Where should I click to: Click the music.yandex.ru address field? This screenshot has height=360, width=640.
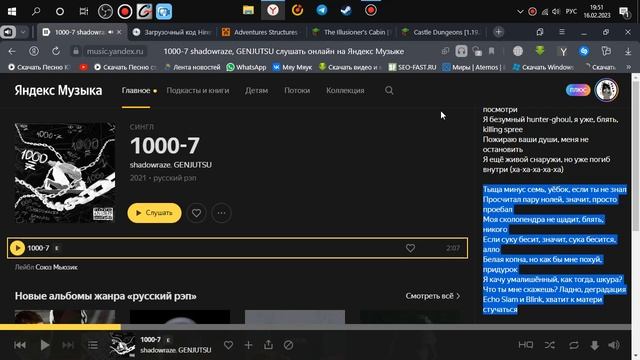coord(115,51)
